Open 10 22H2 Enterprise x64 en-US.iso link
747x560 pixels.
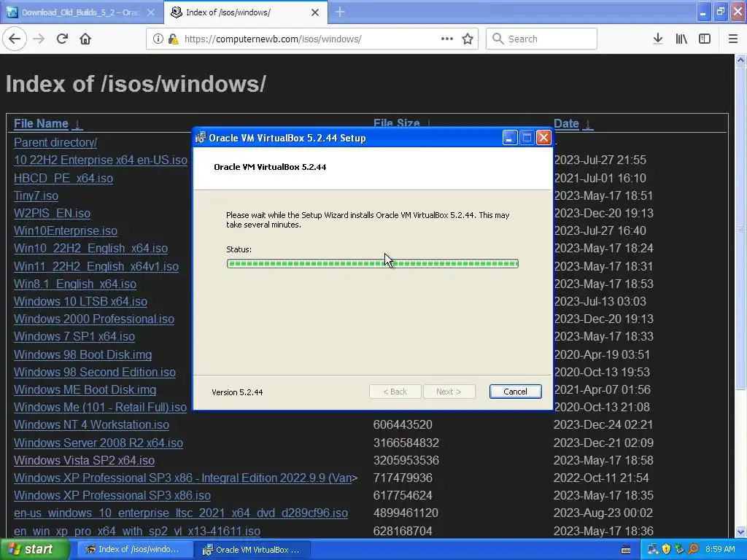tap(101, 160)
